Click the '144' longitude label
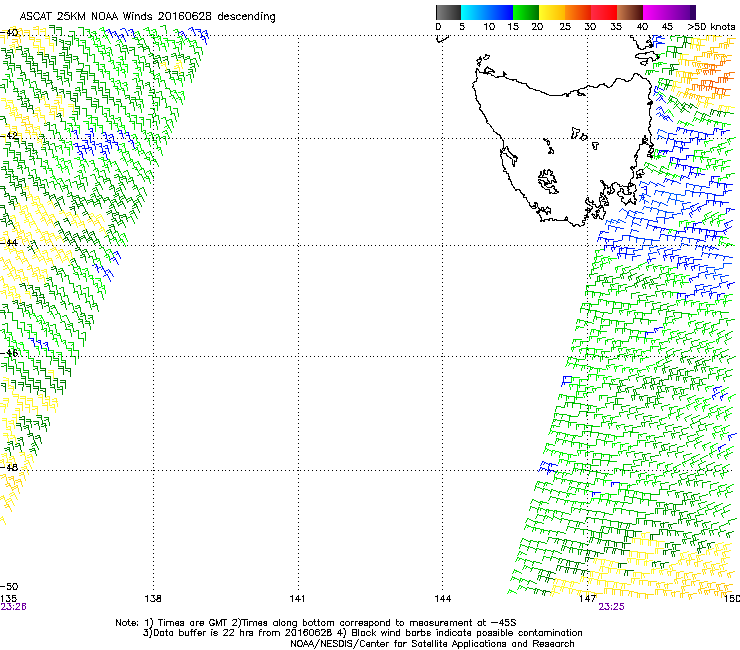This screenshot has width=740, height=650. point(443,599)
